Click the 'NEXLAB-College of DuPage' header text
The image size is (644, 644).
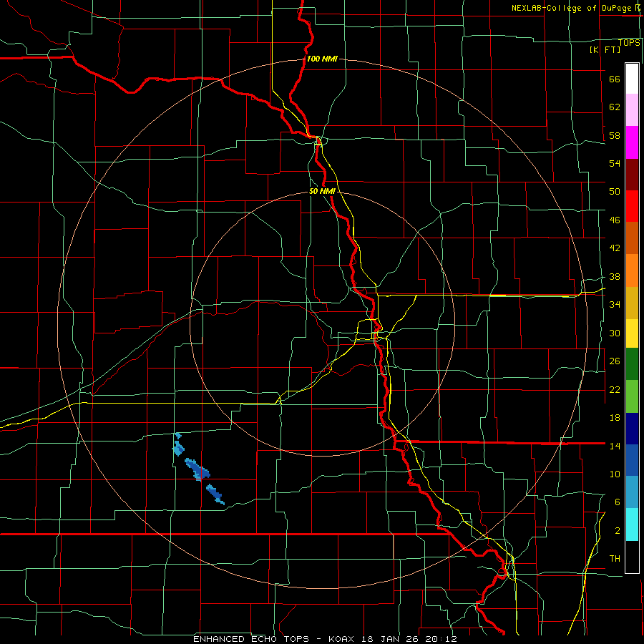tap(571, 8)
